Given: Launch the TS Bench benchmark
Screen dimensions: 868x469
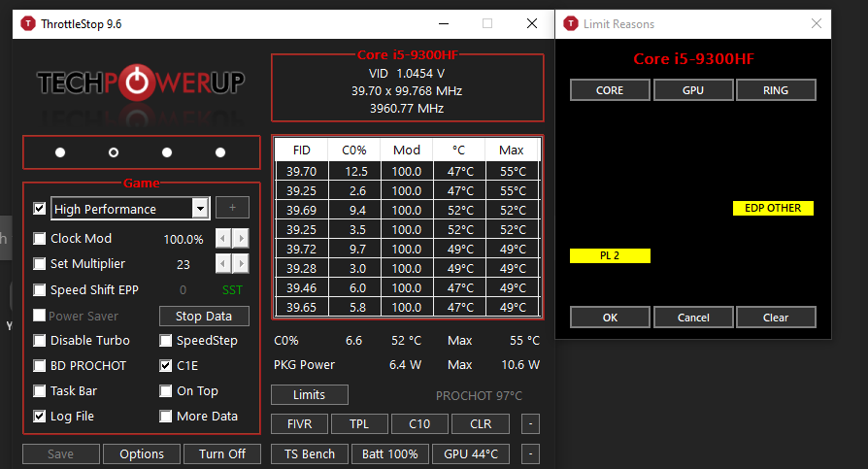Looking at the screenshot, I should pyautogui.click(x=310, y=454).
